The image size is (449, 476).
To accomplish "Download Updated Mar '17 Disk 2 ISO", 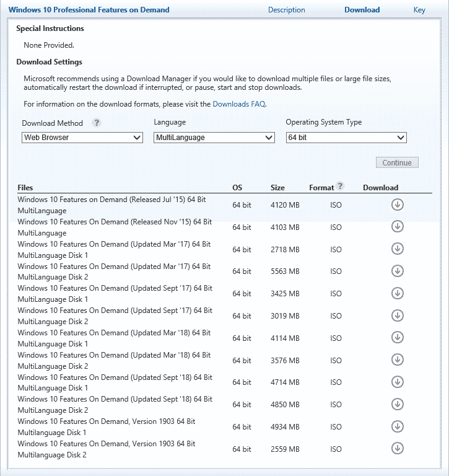I will coord(397,271).
